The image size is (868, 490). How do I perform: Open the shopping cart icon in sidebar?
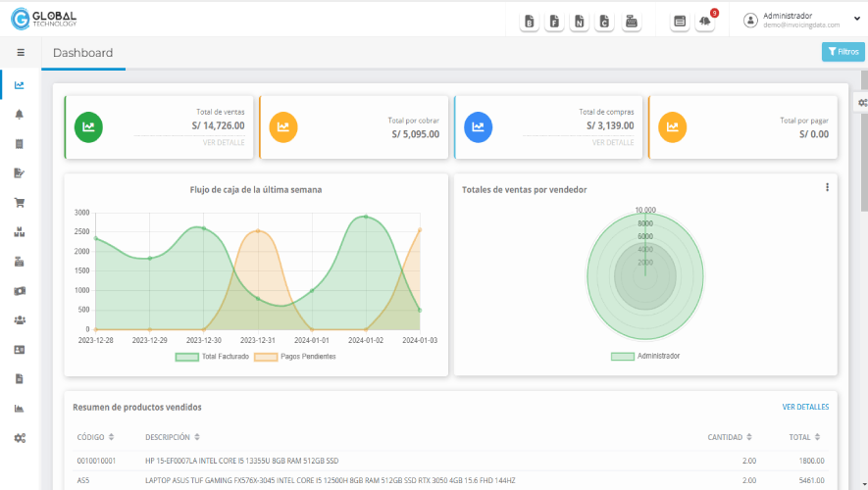(x=20, y=203)
